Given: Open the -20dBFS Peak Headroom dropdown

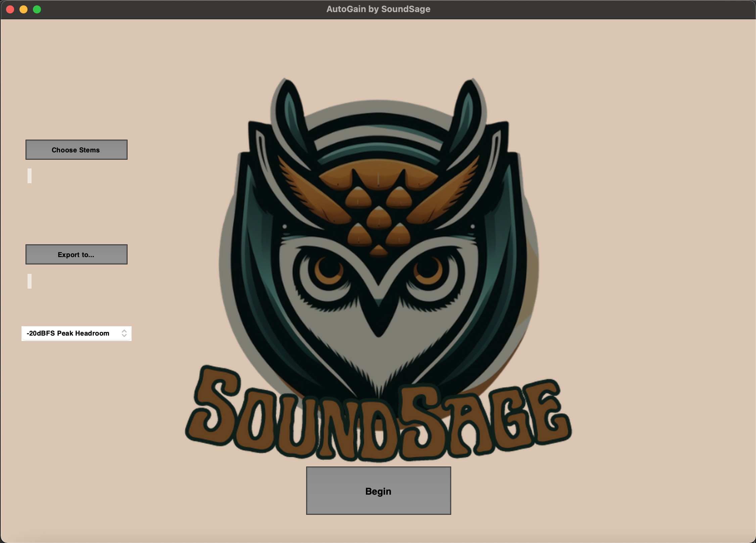Looking at the screenshot, I should click(x=77, y=333).
